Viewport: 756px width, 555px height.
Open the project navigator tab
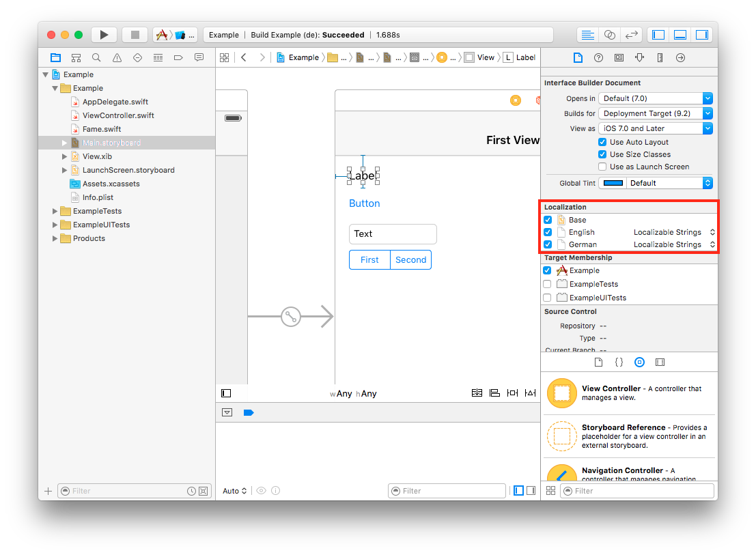55,58
